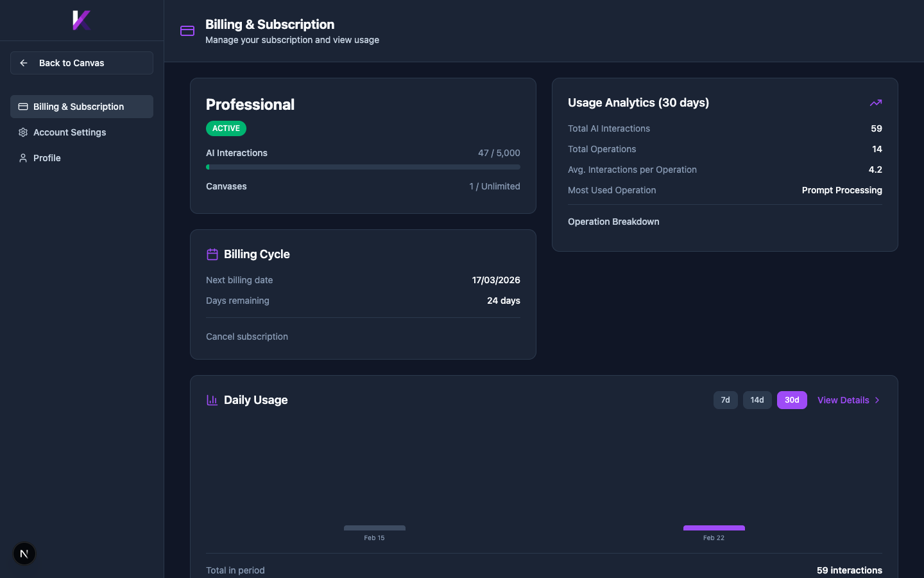Open the Profile section from sidebar

click(47, 158)
